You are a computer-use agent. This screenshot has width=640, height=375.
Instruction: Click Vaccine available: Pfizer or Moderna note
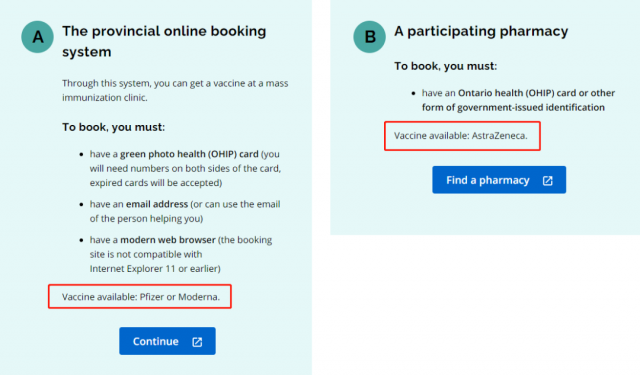[x=141, y=297]
